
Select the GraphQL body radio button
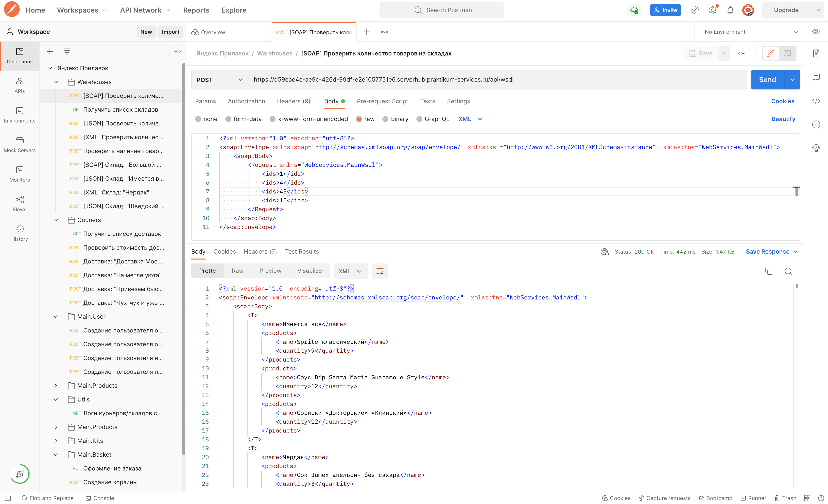tap(419, 119)
